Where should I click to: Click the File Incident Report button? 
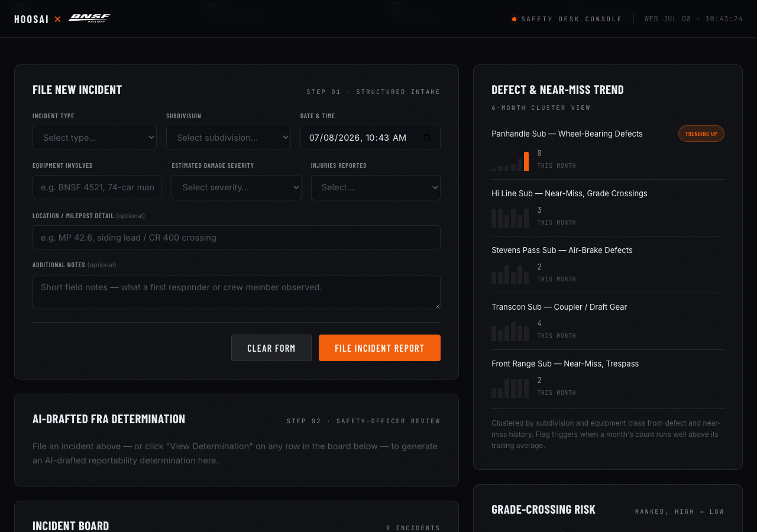(380, 348)
